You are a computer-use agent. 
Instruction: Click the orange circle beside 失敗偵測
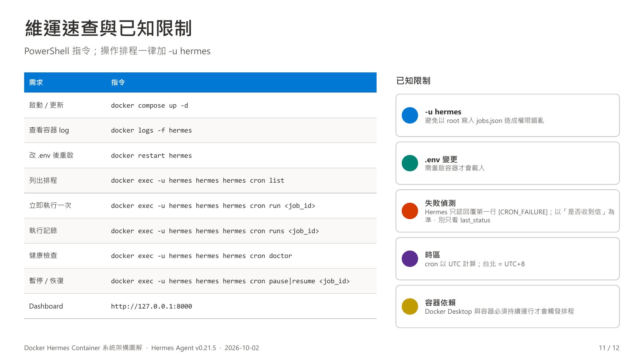tap(410, 211)
